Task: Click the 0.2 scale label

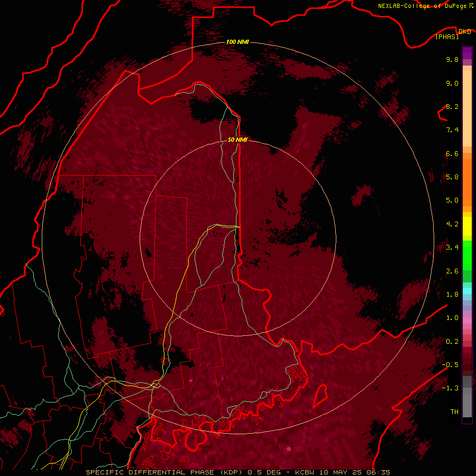Action: [x=452, y=342]
